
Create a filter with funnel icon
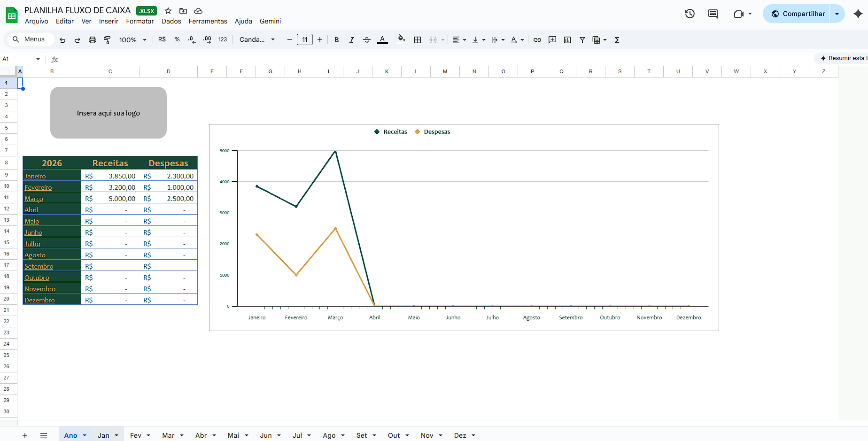[582, 40]
